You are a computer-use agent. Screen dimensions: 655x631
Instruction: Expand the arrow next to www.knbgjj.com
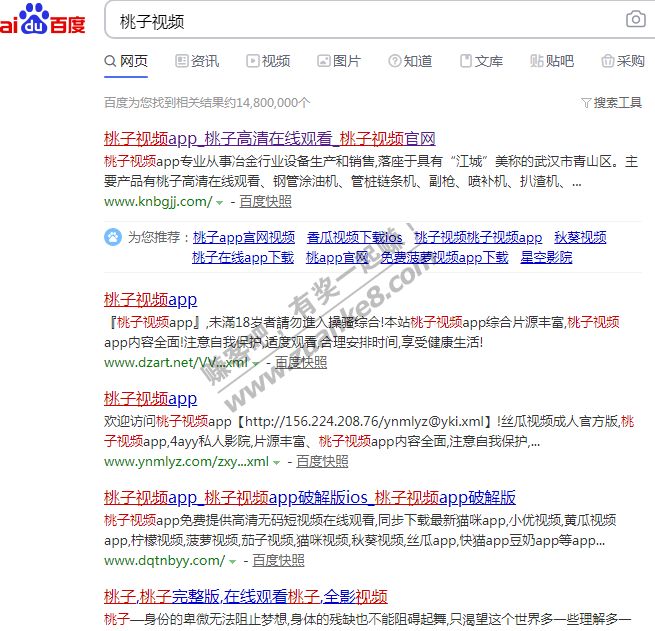click(219, 202)
